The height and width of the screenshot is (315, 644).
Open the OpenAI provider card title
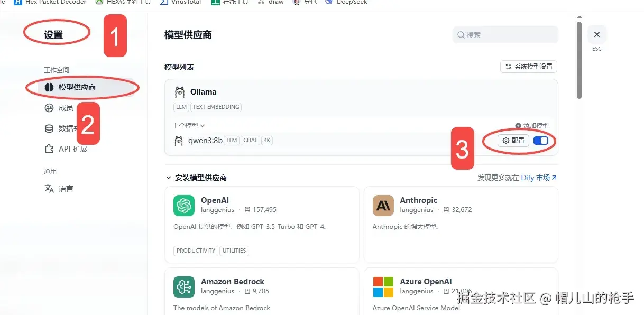pos(216,200)
